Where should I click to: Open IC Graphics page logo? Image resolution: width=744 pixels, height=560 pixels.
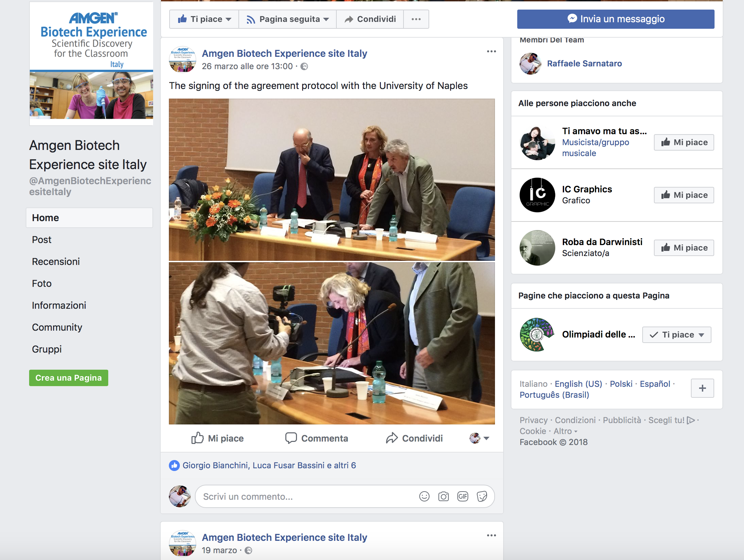click(537, 195)
